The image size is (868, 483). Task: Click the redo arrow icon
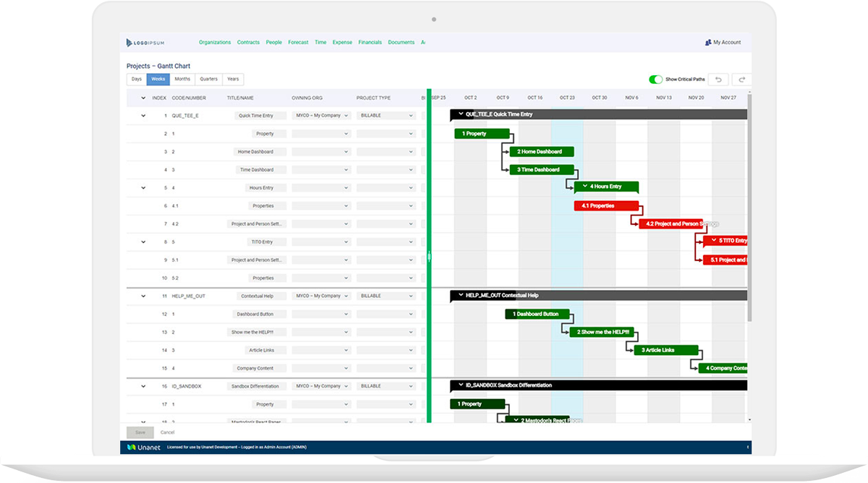click(741, 80)
